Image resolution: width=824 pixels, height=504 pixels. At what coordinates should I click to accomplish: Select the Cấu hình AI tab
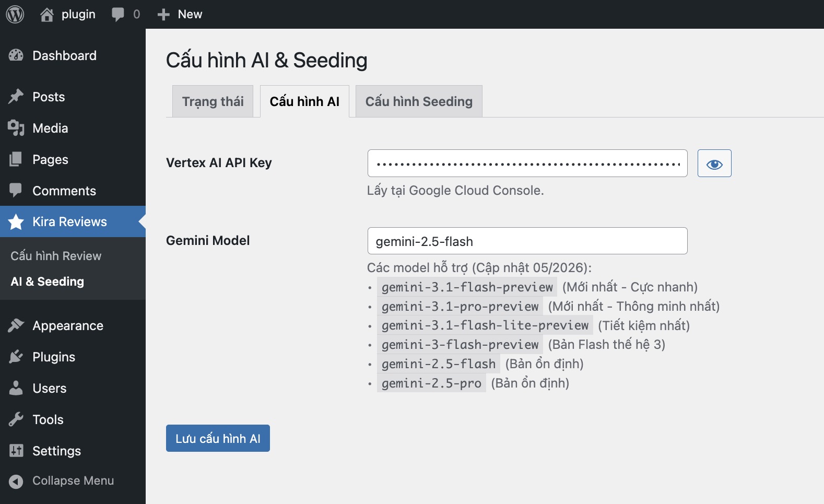pyautogui.click(x=304, y=101)
